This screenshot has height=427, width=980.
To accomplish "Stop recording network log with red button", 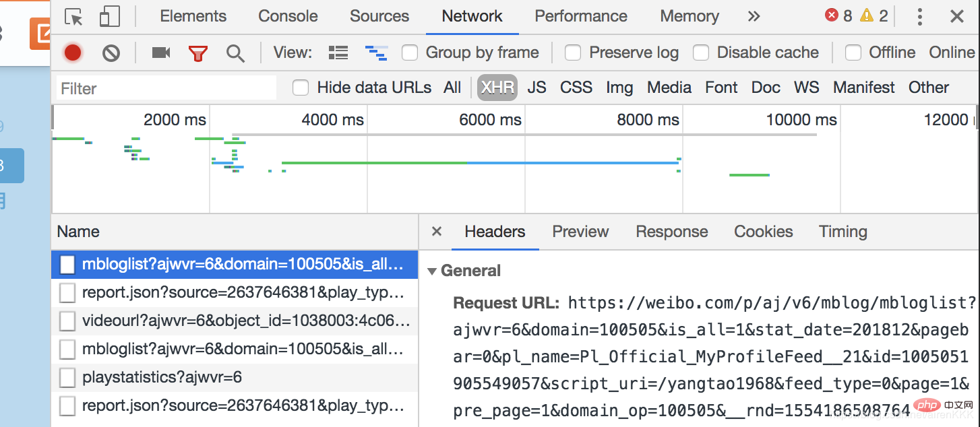I will tap(73, 53).
